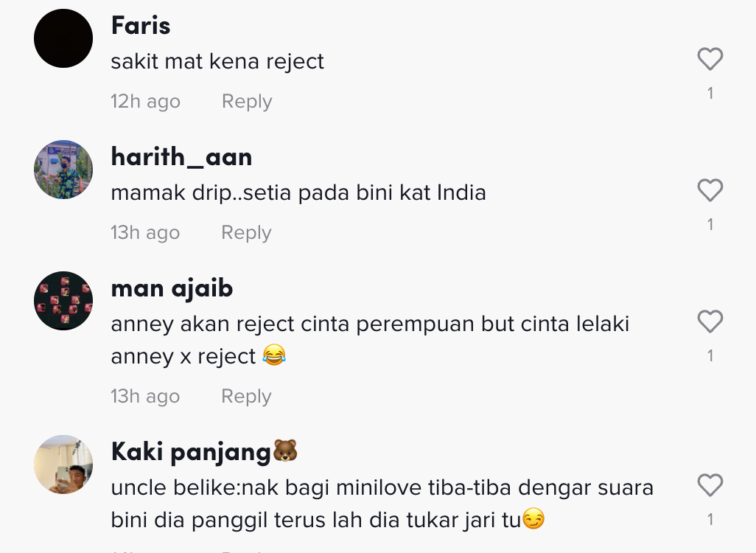Viewport: 756px width, 553px height.
Task: Reply to Faris's comment
Action: [x=247, y=102]
